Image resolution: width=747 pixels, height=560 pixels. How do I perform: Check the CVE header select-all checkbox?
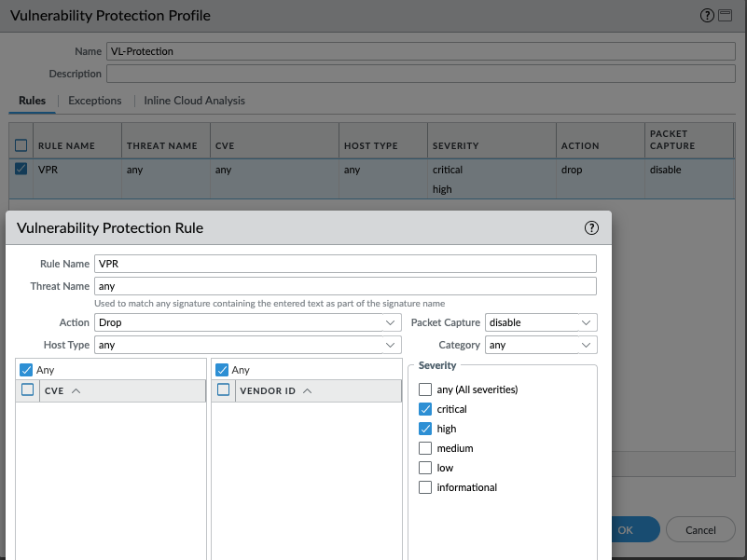pyautogui.click(x=28, y=390)
